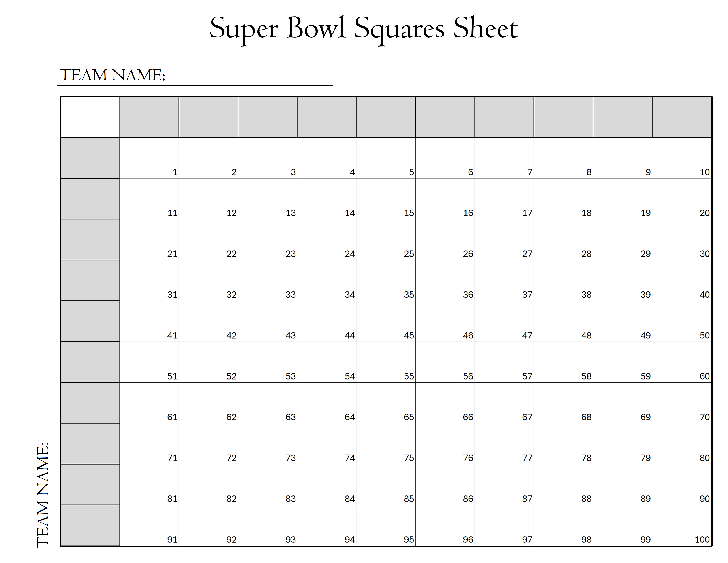Click the square numbered 1
728x563 pixels.
coord(149,158)
